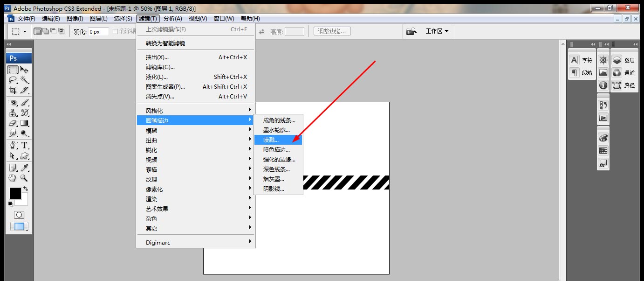Image resolution: width=644 pixels, height=281 pixels.
Task: Toggle Quick Mask mode button
Action: coord(19,215)
